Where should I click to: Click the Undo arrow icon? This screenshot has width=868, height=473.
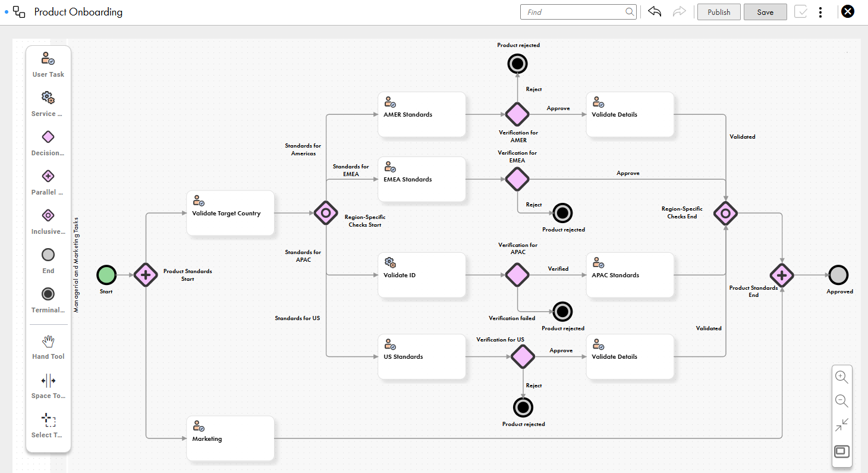[655, 12]
